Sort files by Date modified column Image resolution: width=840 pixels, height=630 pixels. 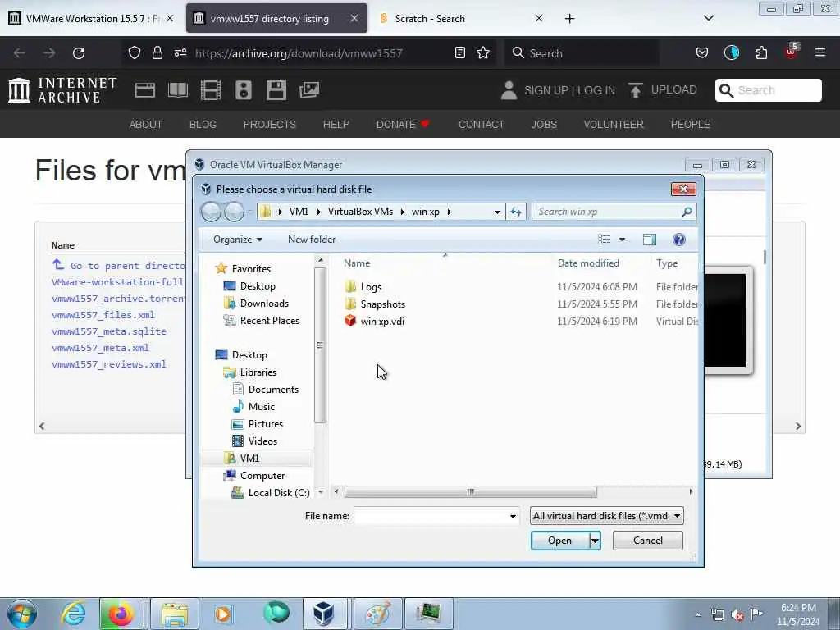(x=588, y=263)
